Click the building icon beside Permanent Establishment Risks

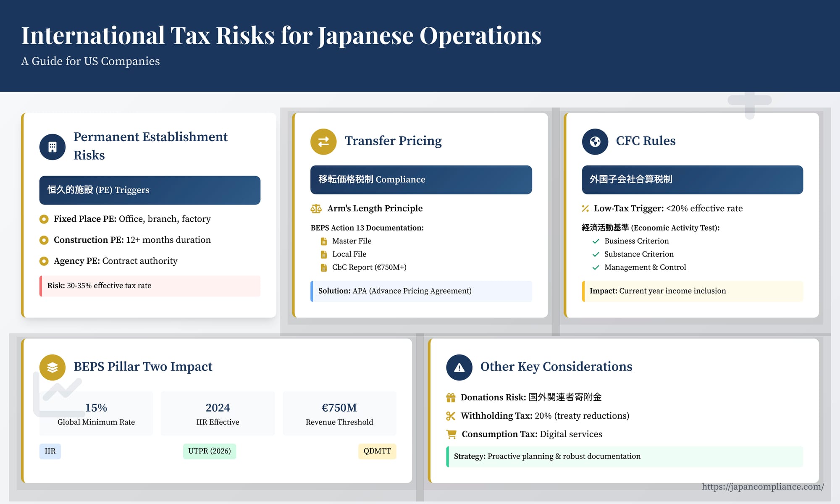coord(52,147)
